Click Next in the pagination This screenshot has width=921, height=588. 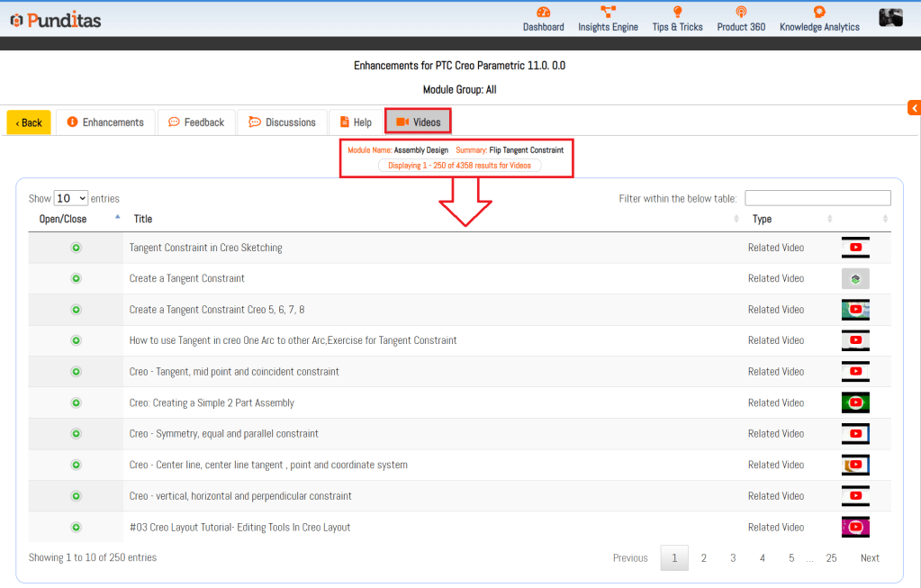[869, 558]
